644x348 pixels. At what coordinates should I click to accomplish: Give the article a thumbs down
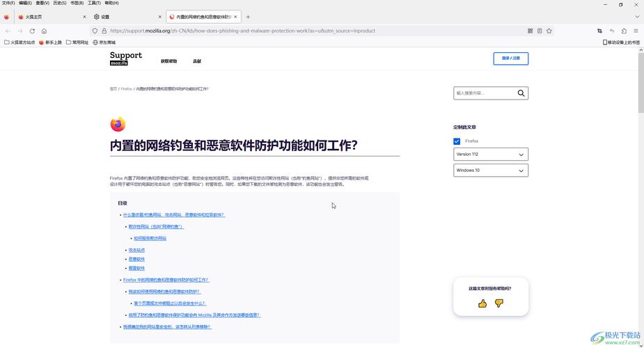coord(499,303)
